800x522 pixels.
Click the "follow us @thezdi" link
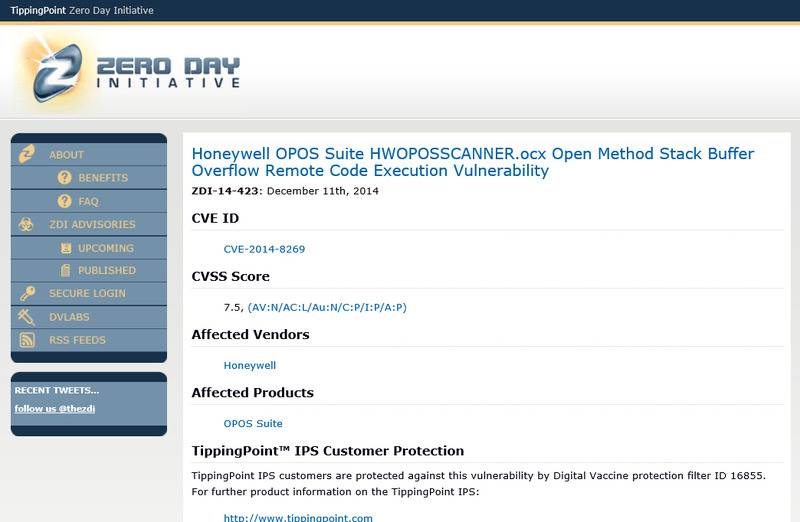(54, 408)
